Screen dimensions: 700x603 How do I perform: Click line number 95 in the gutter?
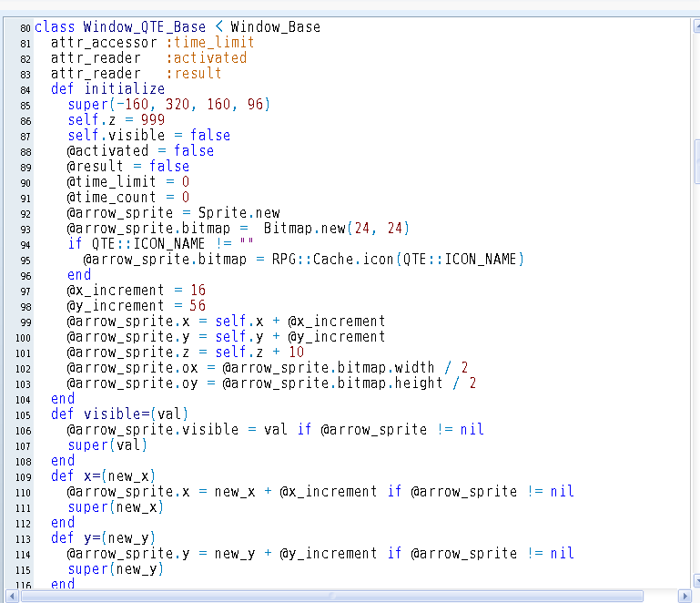25,261
